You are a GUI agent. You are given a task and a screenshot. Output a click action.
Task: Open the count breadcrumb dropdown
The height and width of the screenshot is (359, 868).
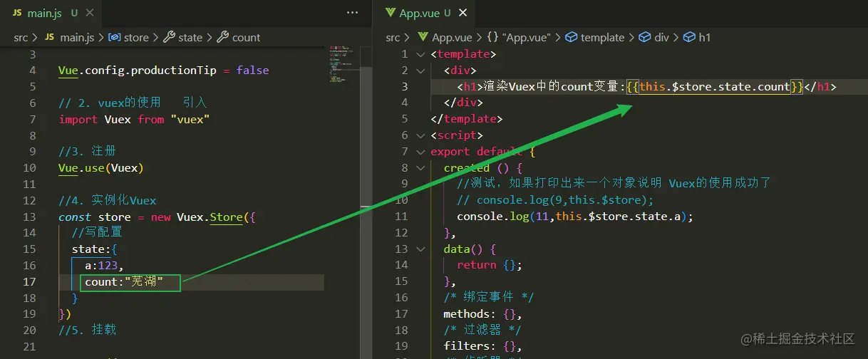[x=246, y=37]
